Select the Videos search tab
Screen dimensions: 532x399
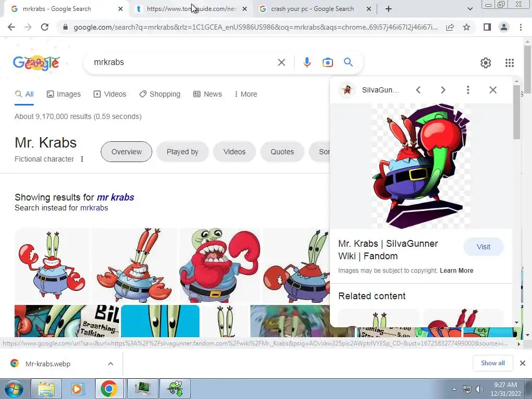[x=110, y=94]
